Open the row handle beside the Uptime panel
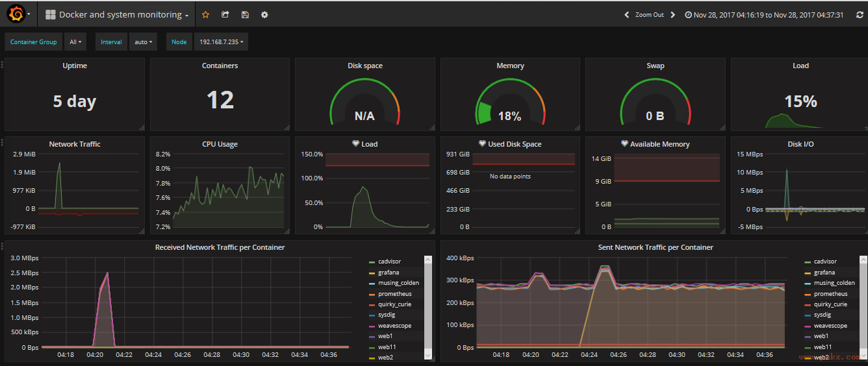The height and width of the screenshot is (366, 868). pyautogui.click(x=2, y=64)
